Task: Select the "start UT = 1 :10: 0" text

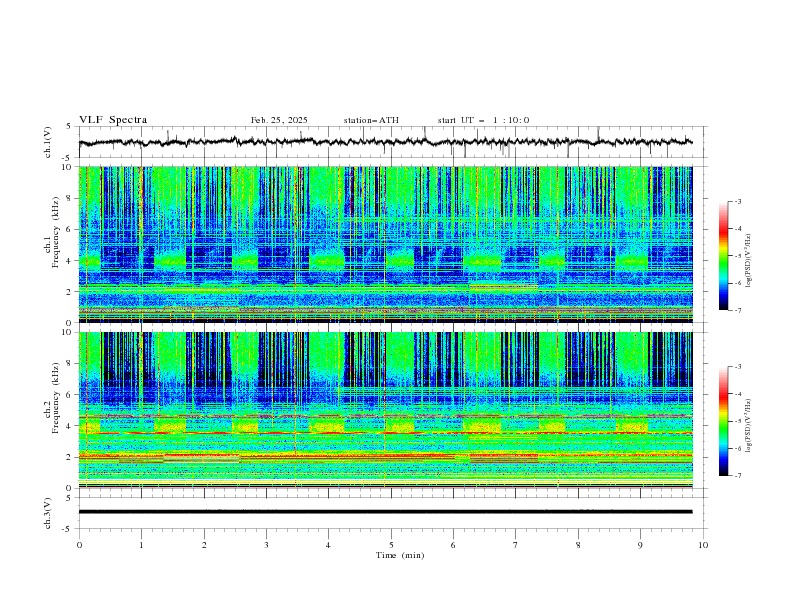Action: 483,120
